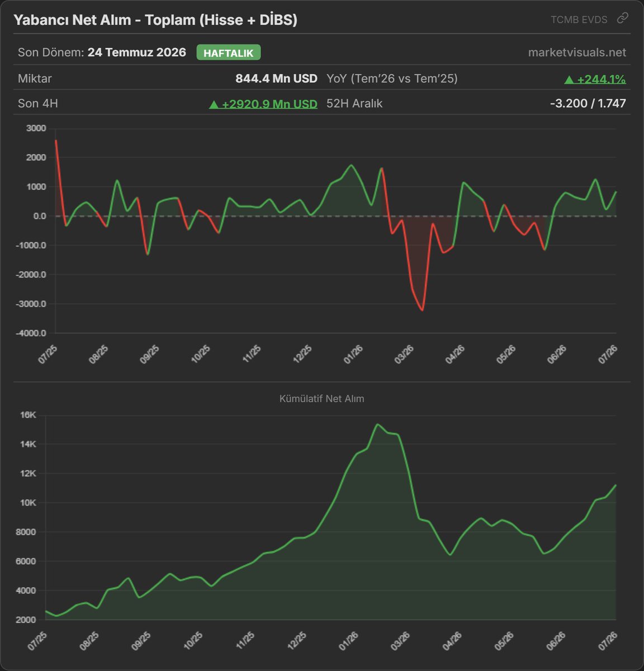
Task: Click the Son 4H label
Action: click(x=38, y=103)
